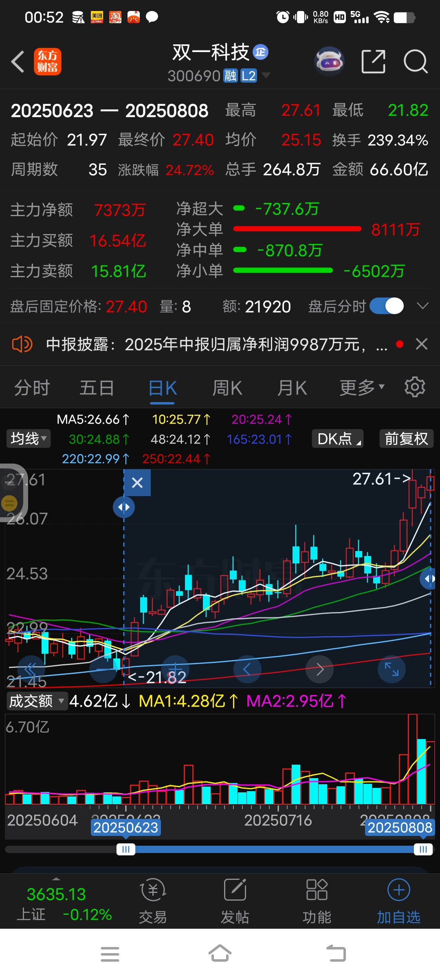Viewport: 440px width, 980px height.
Task: Expand the after-hours panel chevron
Action: 423,306
